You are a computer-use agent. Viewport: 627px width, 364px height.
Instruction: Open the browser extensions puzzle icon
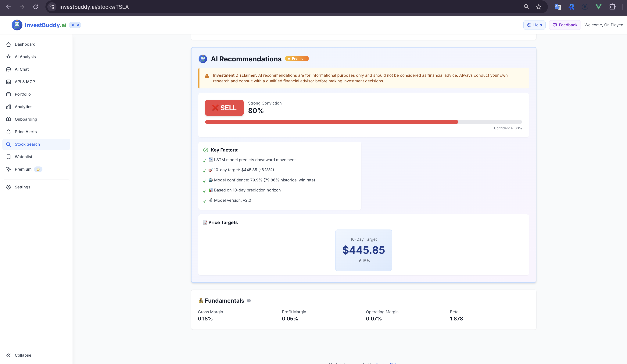click(x=613, y=7)
